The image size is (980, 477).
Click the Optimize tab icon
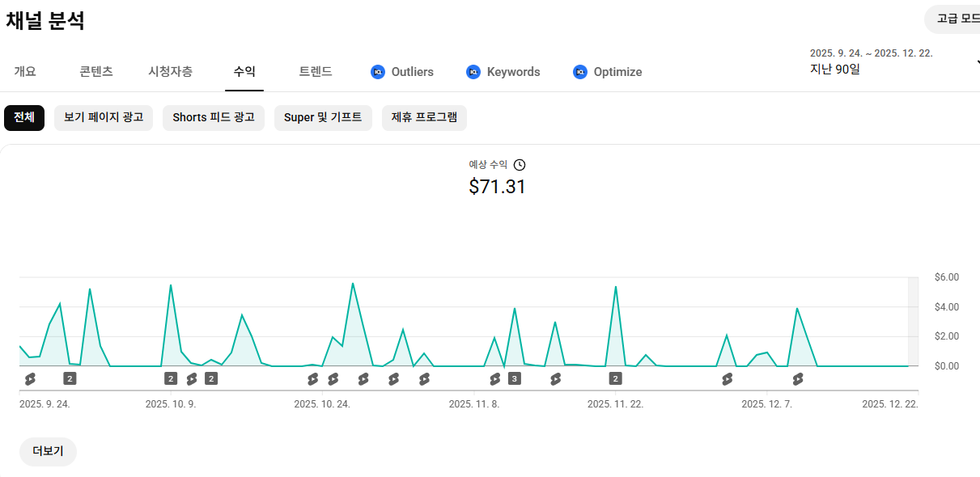tap(580, 72)
